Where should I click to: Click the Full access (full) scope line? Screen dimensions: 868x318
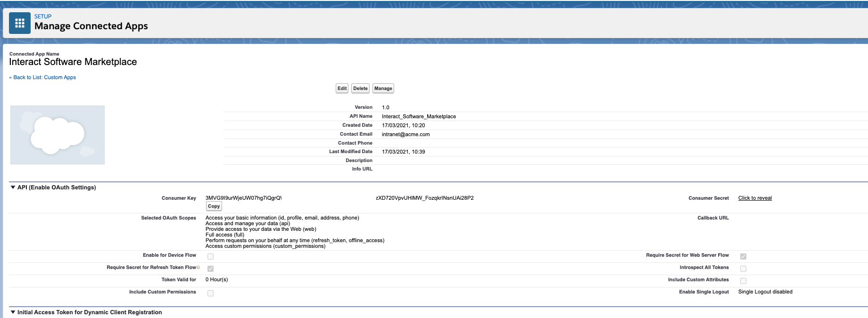tap(225, 235)
